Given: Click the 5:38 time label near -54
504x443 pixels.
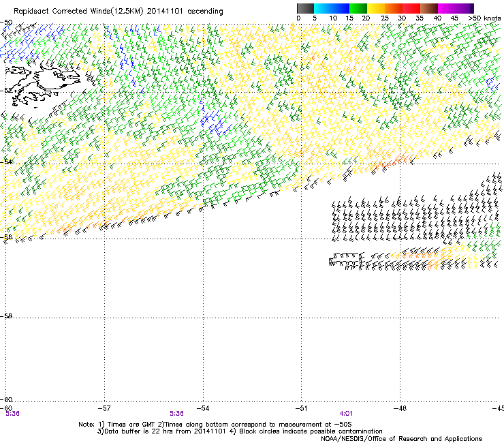Looking at the screenshot, I should (x=177, y=414).
